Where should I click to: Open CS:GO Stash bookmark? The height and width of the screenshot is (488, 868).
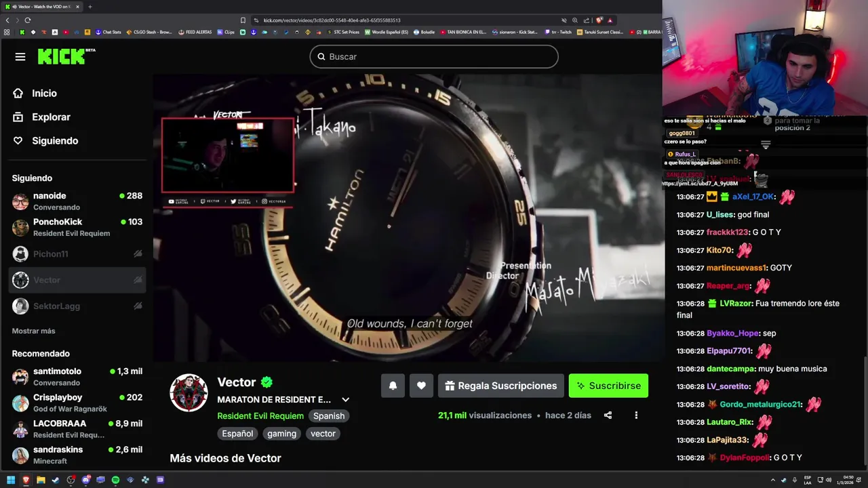pos(149,32)
